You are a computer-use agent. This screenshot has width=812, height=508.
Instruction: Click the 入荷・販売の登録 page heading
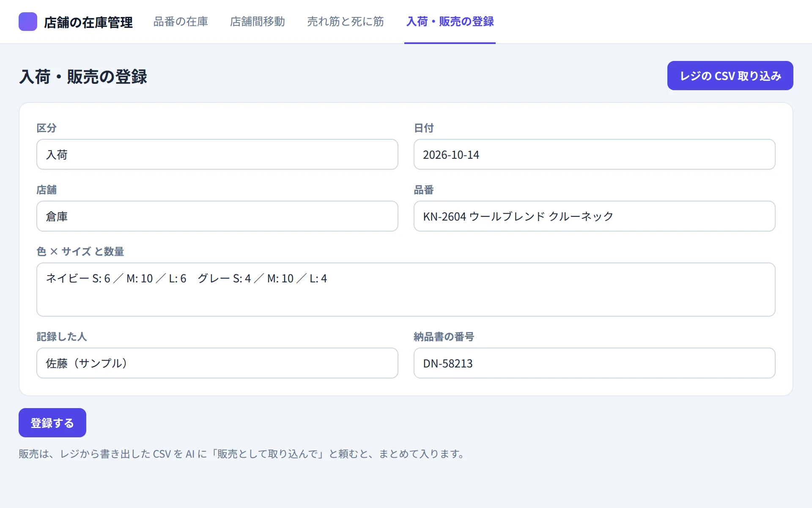click(83, 77)
